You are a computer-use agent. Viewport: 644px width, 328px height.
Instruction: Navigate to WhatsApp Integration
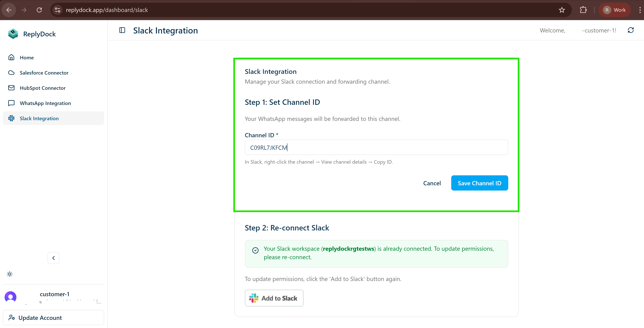coord(45,103)
